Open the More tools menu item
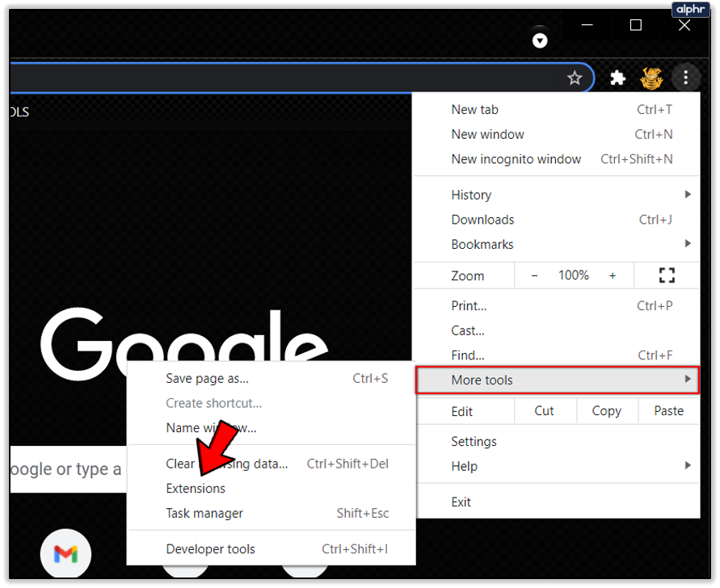Screen dimensions: 720x588 point(557,380)
